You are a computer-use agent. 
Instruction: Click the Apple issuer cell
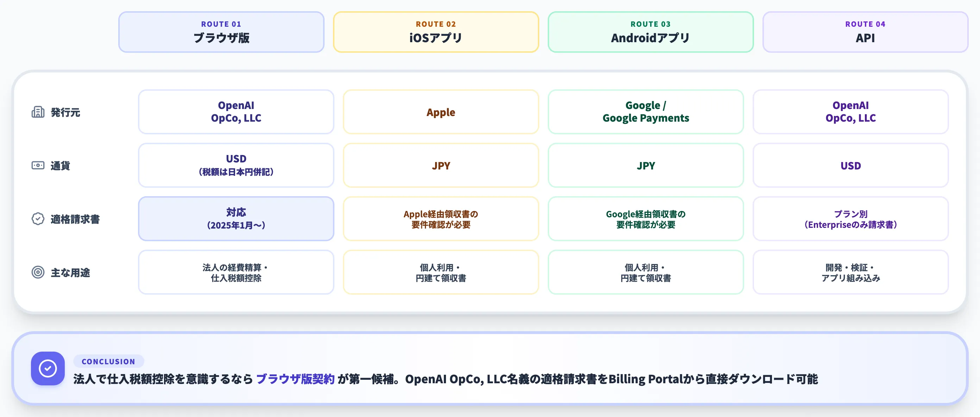pyautogui.click(x=441, y=112)
